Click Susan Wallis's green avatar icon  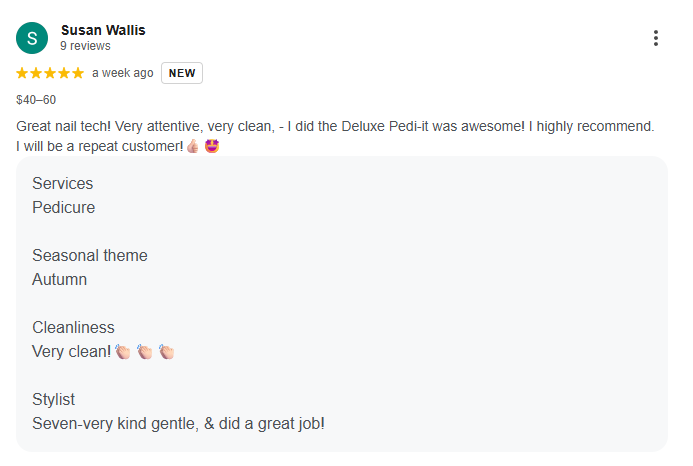point(32,38)
